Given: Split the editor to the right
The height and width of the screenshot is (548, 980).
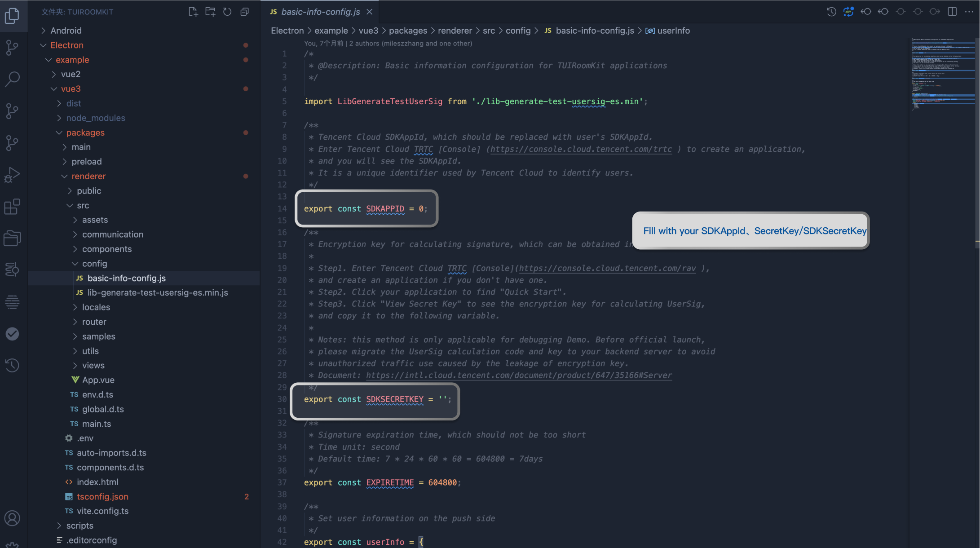Looking at the screenshot, I should click(x=952, y=12).
